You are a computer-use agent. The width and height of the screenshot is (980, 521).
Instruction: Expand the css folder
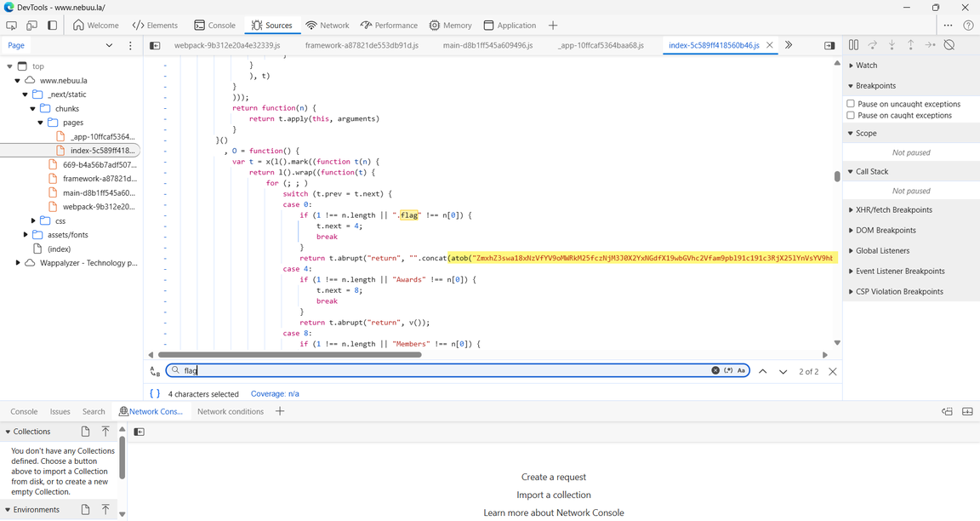33,220
